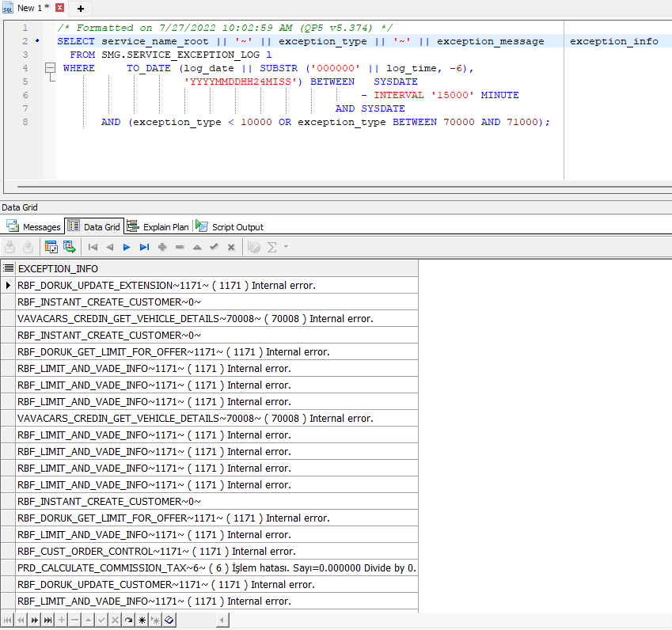The height and width of the screenshot is (630, 672).
Task: Click the refresh curved arrow in bottom navigator
Action: 129,620
